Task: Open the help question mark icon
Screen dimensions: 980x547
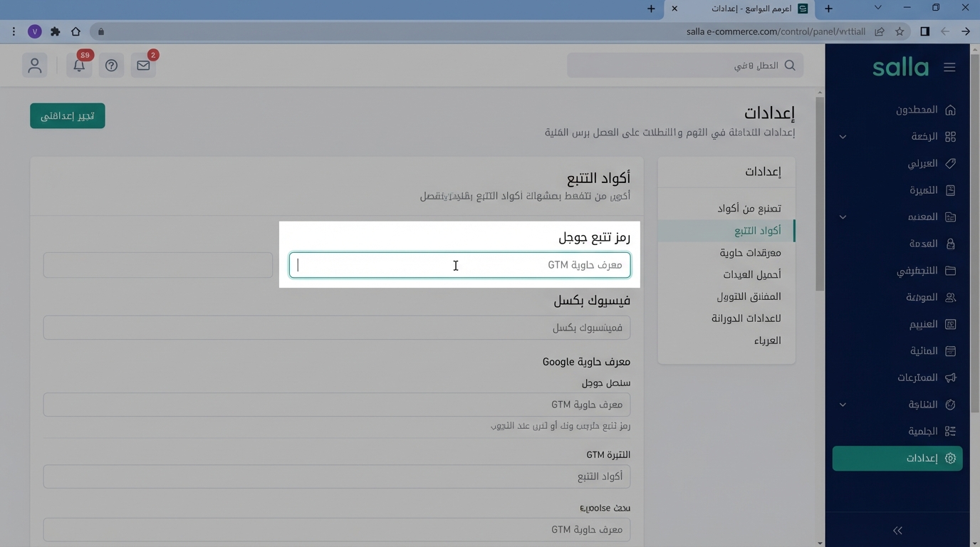Action: coord(111,65)
